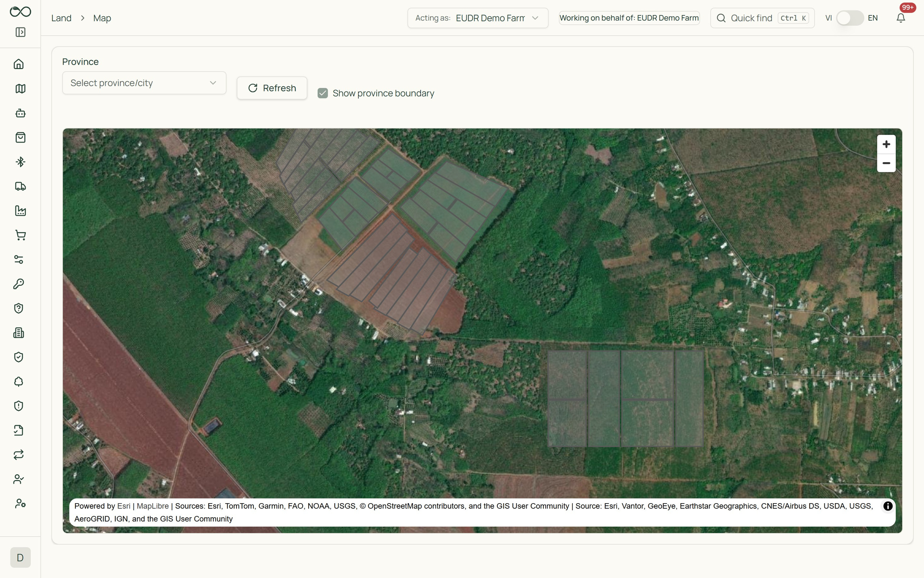
Task: Open the user check sidebar icon
Action: pyautogui.click(x=19, y=479)
